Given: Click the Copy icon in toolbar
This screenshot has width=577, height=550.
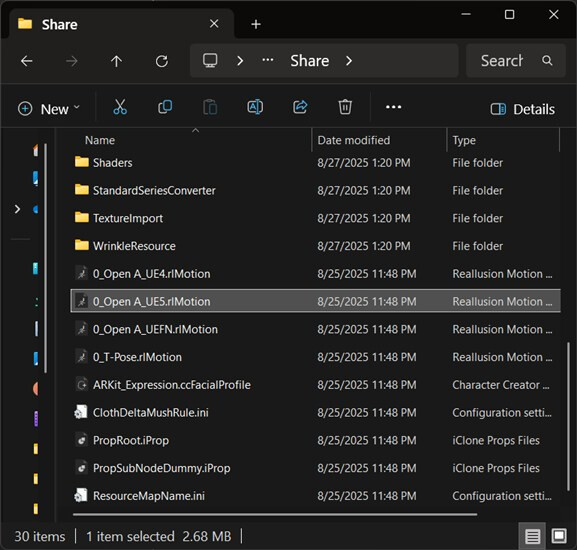Looking at the screenshot, I should coord(165,107).
